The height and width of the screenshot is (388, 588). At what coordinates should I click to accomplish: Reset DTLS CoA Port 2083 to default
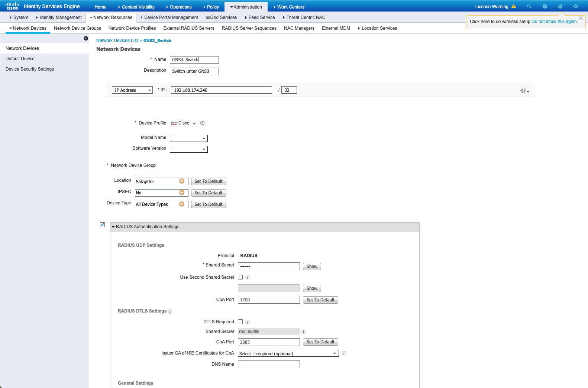[x=320, y=342]
